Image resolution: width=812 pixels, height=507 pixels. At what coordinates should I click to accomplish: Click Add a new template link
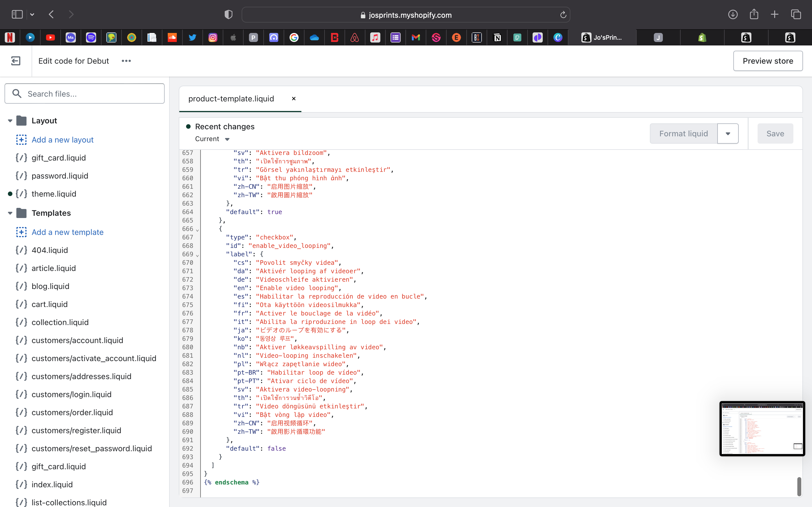point(67,232)
